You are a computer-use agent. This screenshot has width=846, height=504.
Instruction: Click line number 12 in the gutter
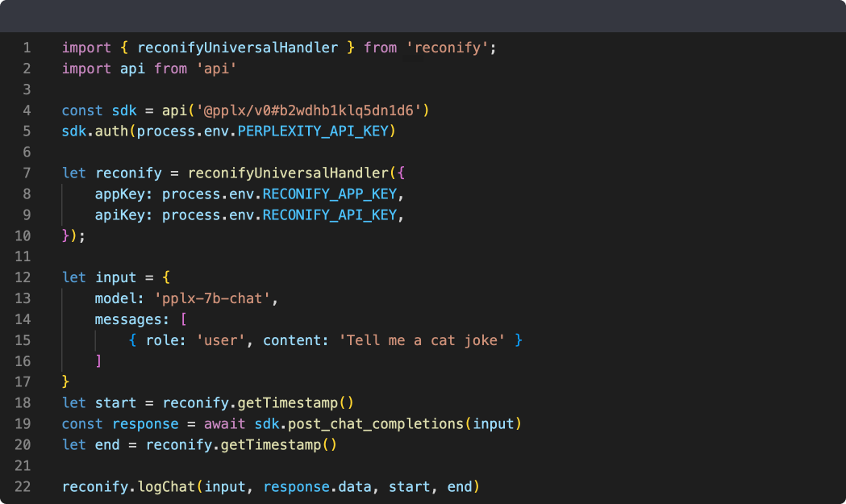pyautogui.click(x=23, y=277)
